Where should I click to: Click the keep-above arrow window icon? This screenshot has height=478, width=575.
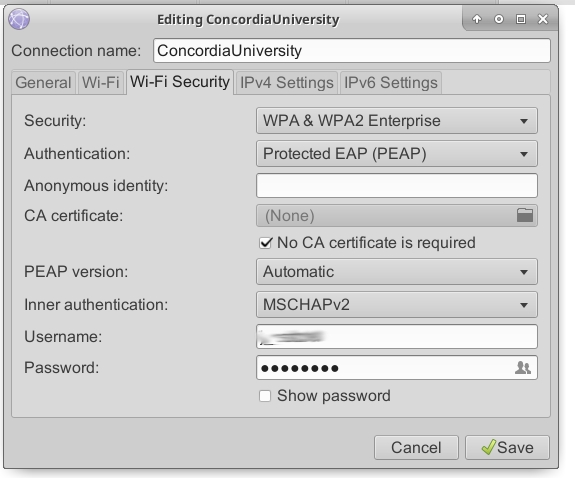477,19
